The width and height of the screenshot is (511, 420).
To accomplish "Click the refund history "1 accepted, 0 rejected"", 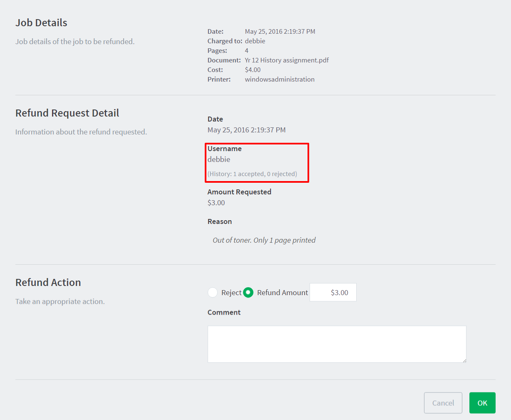I will [x=252, y=174].
